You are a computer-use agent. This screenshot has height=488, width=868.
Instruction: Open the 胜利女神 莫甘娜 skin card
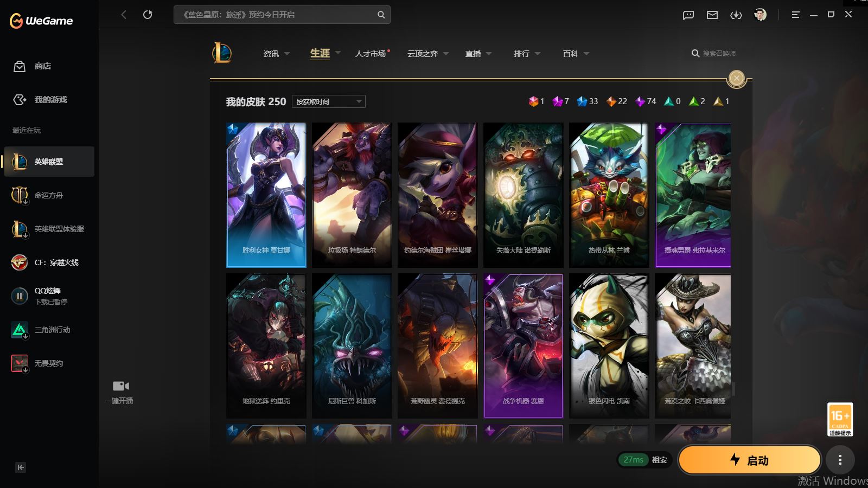click(266, 195)
